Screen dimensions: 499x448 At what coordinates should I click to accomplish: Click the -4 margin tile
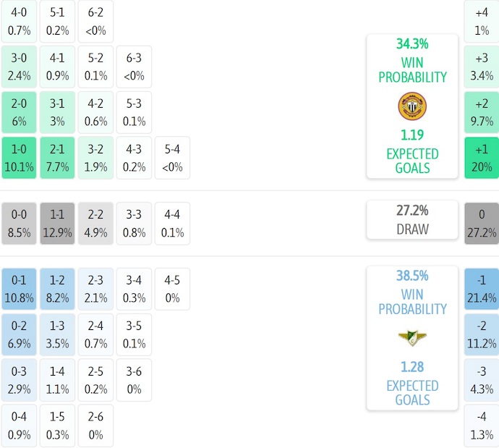482,426
